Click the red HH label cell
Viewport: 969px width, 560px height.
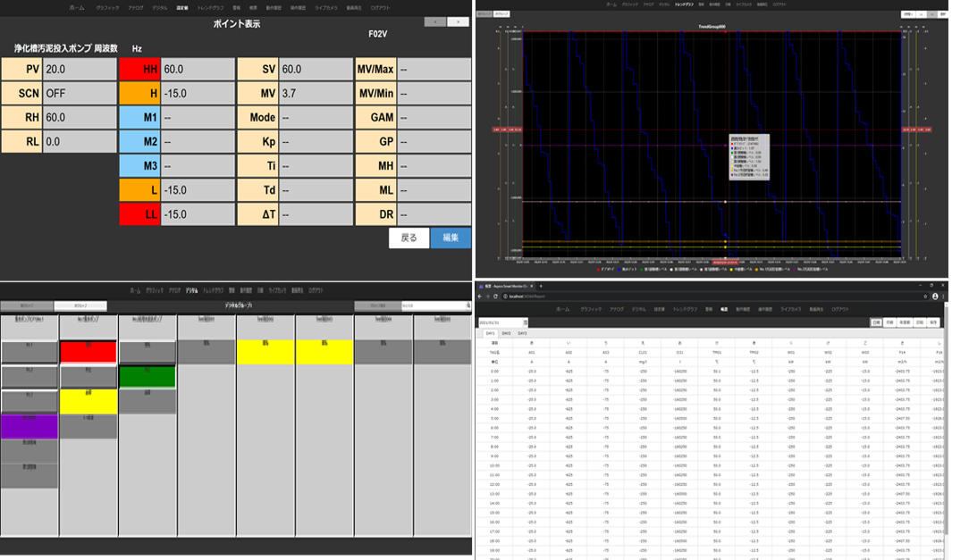pyautogui.click(x=139, y=69)
